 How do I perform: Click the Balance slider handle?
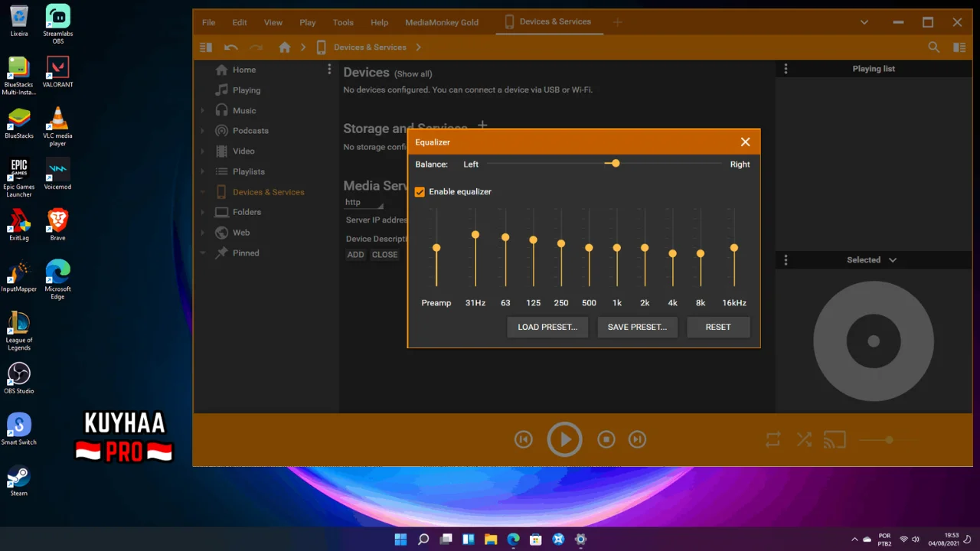616,164
